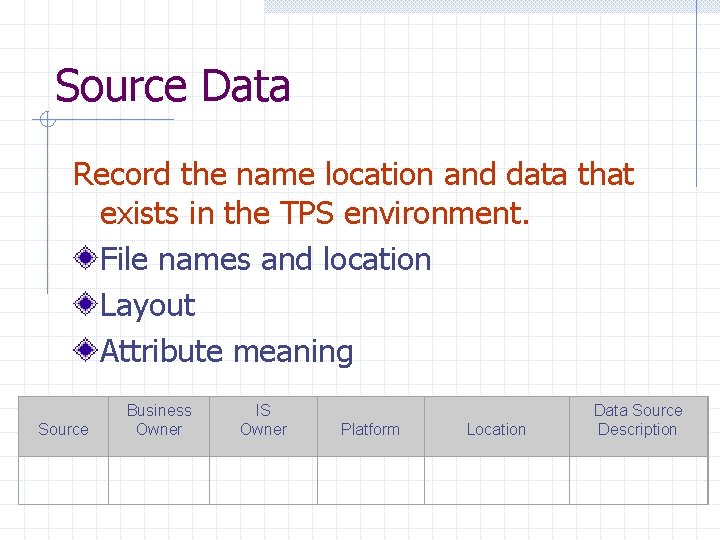The height and width of the screenshot is (540, 720).
Task: Click the empty cell under "IS Owner"
Action: point(264,480)
